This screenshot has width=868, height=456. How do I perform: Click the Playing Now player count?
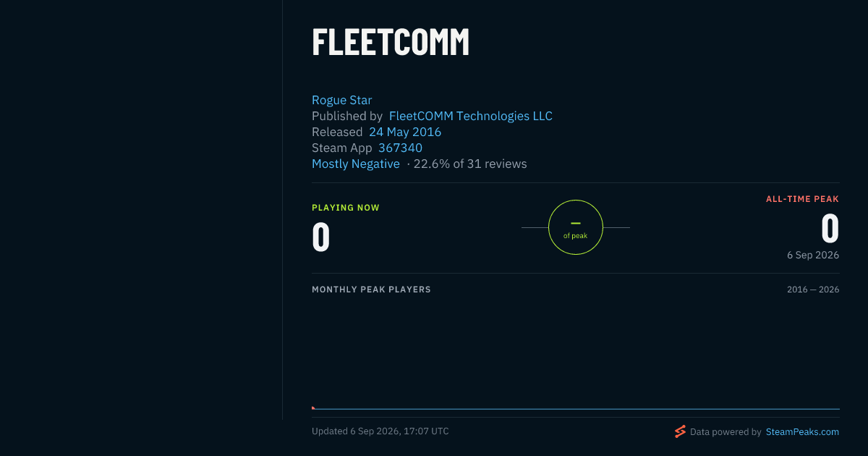click(320, 237)
